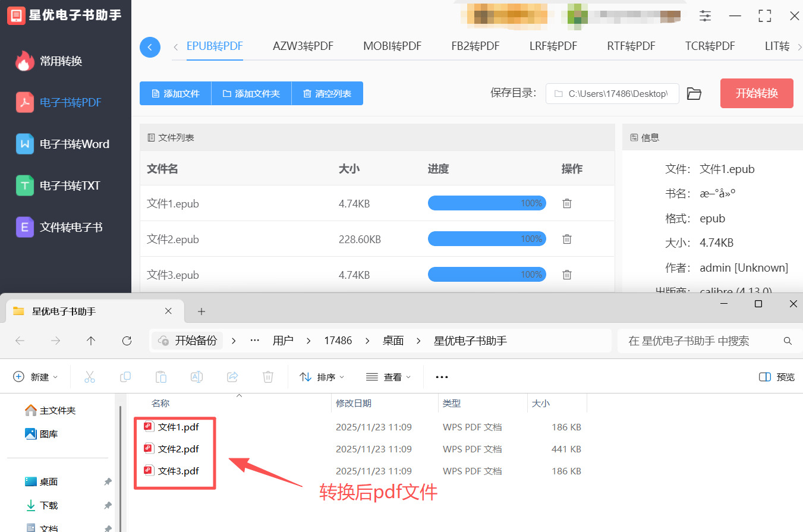This screenshot has height=532, width=803.
Task: Open the app settings sliders icon
Action: (x=705, y=16)
